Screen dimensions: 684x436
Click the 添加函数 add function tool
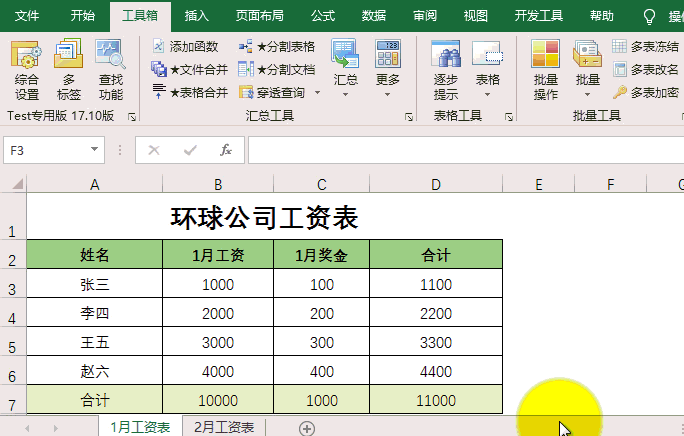[185, 47]
